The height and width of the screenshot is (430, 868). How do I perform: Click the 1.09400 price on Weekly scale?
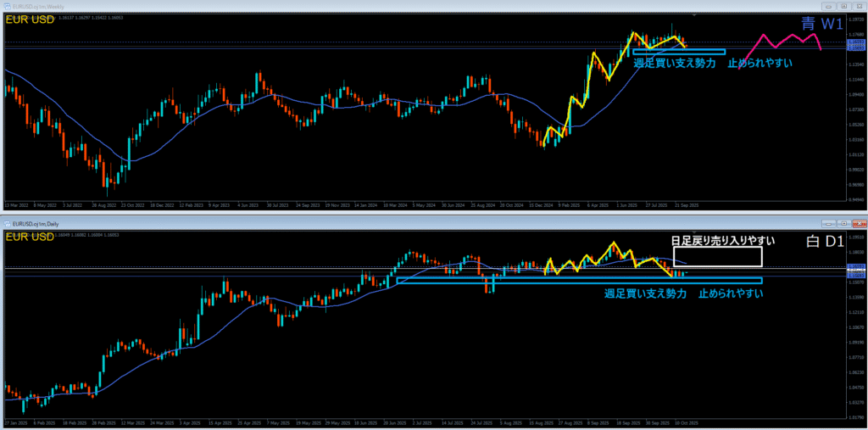pos(855,94)
